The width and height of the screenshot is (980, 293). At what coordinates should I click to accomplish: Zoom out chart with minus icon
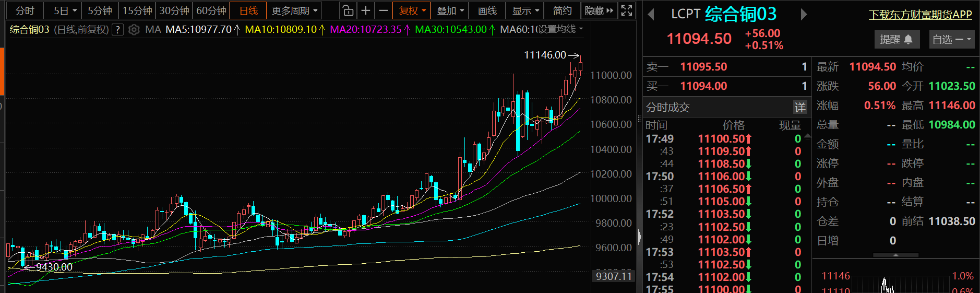click(384, 10)
